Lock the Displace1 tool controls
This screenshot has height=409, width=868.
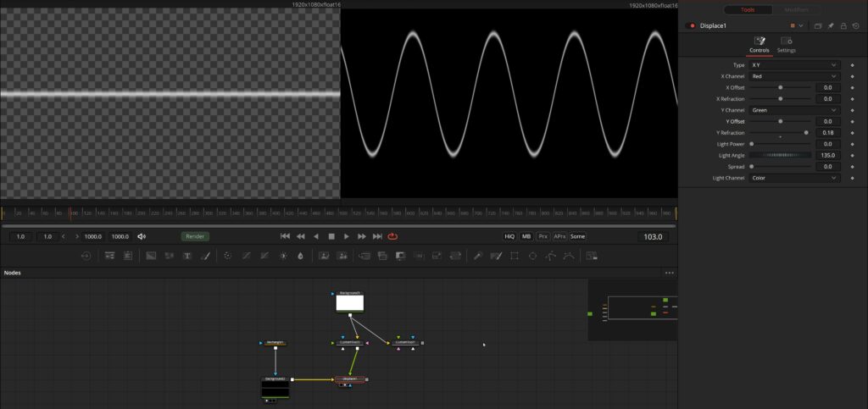843,26
